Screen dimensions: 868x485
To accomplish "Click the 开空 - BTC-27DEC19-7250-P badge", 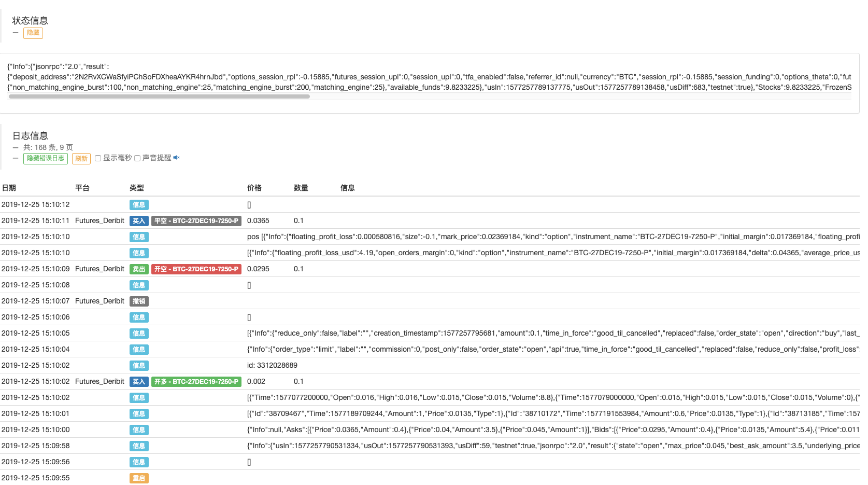I will 196,269.
